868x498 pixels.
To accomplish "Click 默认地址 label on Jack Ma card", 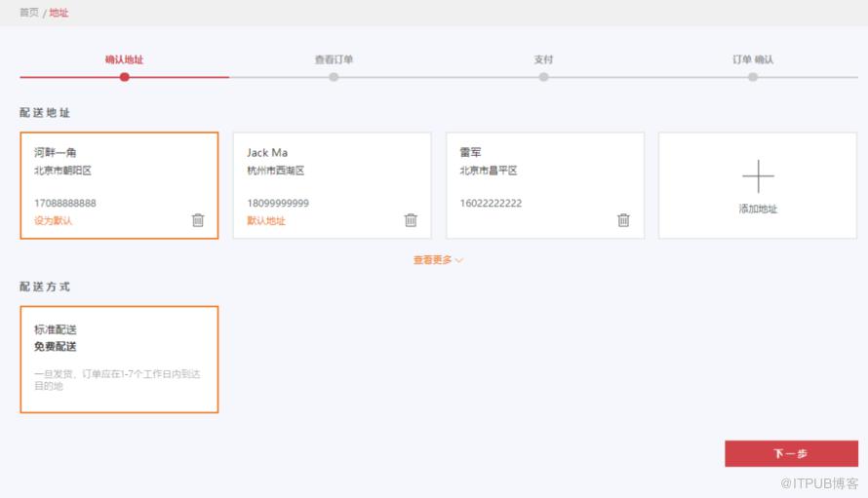I will click(x=266, y=221).
